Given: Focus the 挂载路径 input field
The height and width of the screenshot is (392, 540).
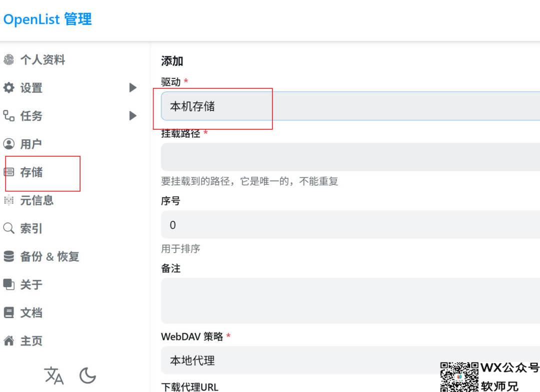Looking at the screenshot, I should tap(350, 157).
